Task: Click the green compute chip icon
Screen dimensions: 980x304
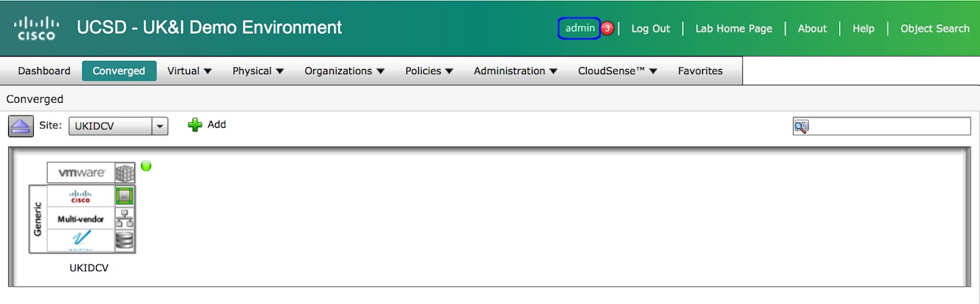Action: point(125,195)
